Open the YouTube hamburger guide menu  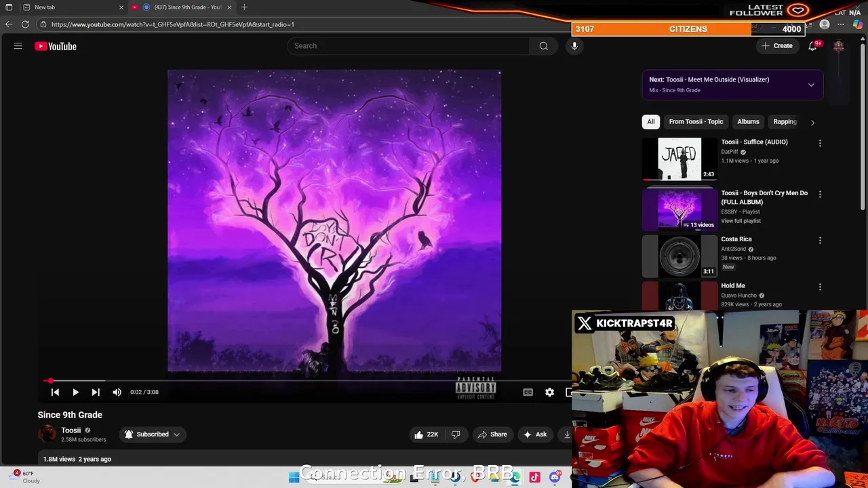pyautogui.click(x=18, y=46)
